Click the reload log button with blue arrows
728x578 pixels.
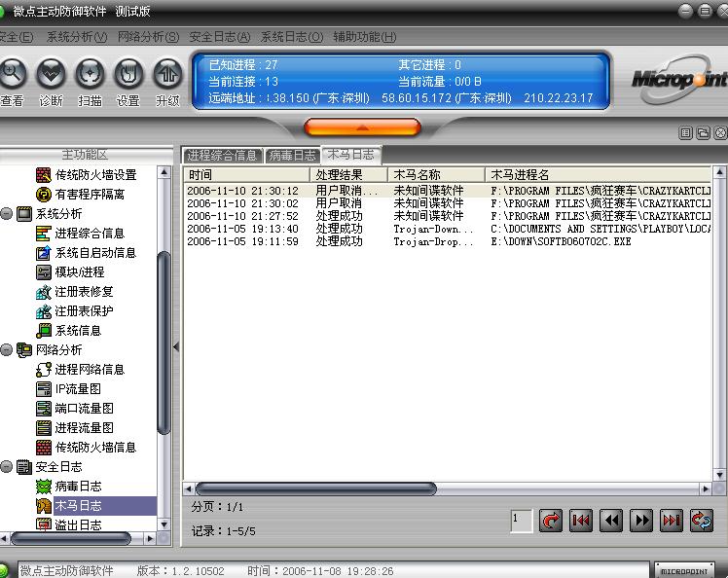tap(701, 521)
